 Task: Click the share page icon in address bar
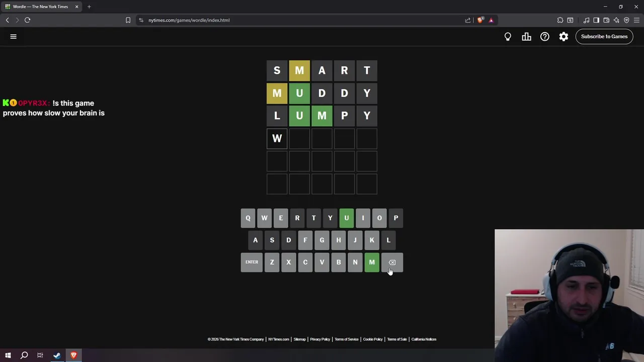(468, 20)
